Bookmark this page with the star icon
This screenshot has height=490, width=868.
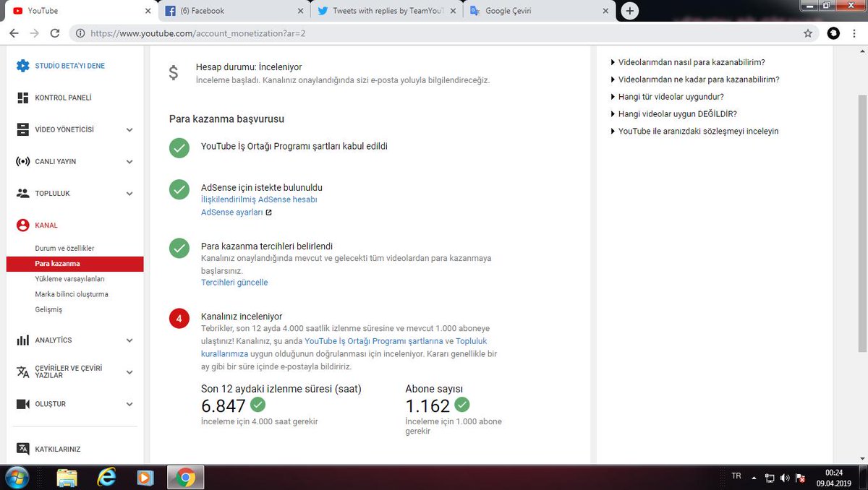click(808, 33)
